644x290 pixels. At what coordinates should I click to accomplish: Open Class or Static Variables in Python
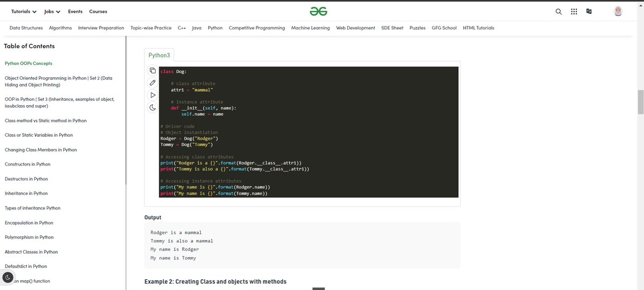[x=39, y=135]
